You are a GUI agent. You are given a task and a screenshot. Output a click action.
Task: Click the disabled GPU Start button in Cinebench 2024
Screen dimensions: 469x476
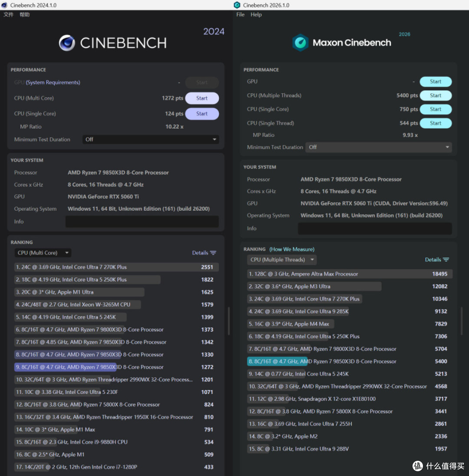pyautogui.click(x=202, y=82)
